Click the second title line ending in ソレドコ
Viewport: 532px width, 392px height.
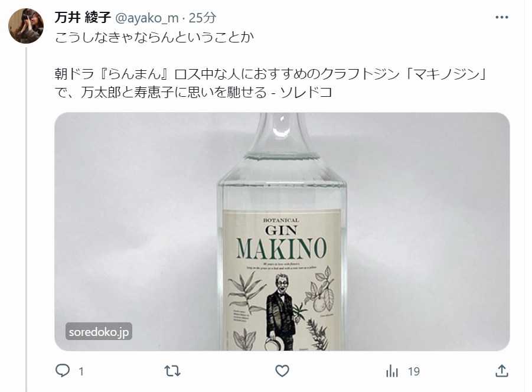[194, 92]
